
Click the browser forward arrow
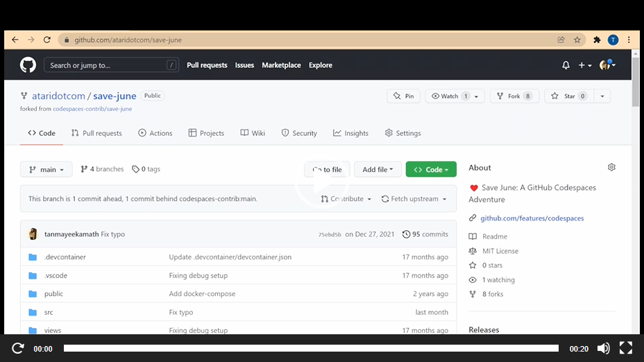31,40
